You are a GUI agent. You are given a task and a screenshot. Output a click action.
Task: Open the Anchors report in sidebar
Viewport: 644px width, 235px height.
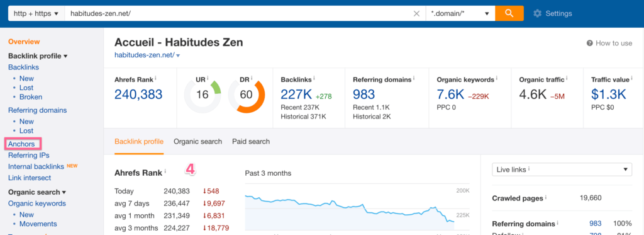[21, 144]
